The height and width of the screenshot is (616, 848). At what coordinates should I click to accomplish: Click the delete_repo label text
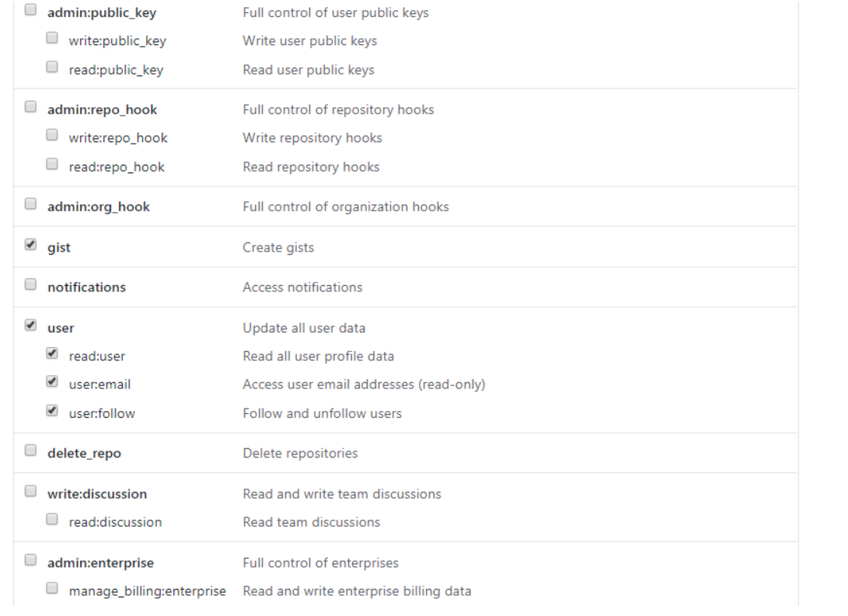[84, 454]
